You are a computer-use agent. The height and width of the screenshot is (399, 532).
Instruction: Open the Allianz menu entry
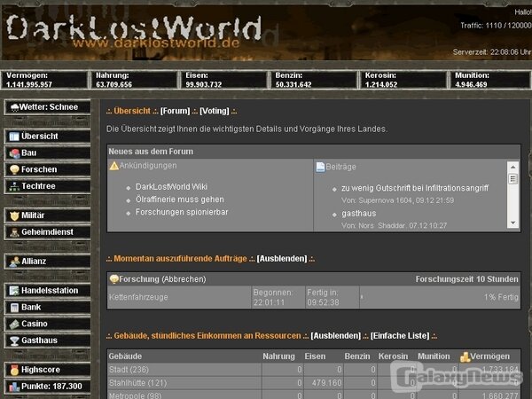coord(47,262)
